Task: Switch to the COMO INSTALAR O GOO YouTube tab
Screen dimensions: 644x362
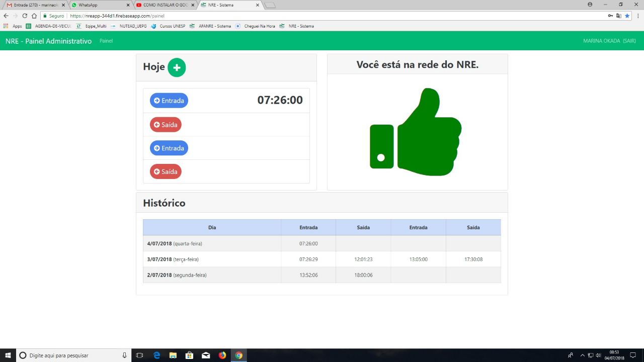Action: 165,5
